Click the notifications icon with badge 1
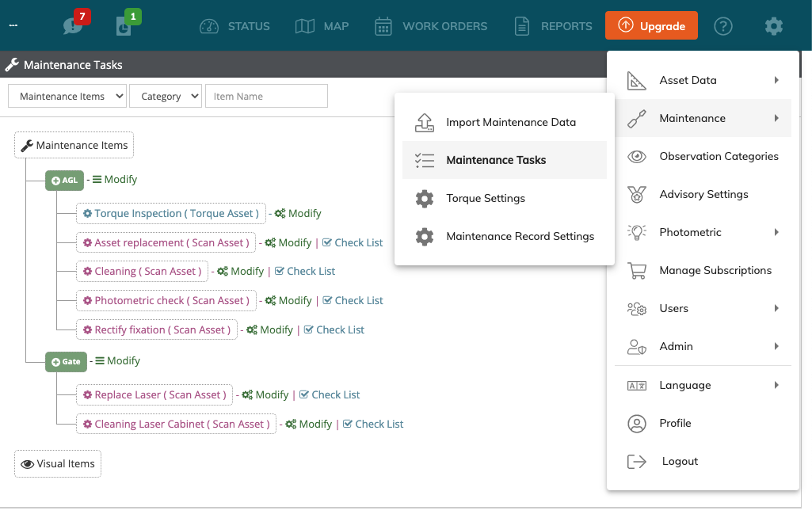The image size is (812, 518). (124, 26)
